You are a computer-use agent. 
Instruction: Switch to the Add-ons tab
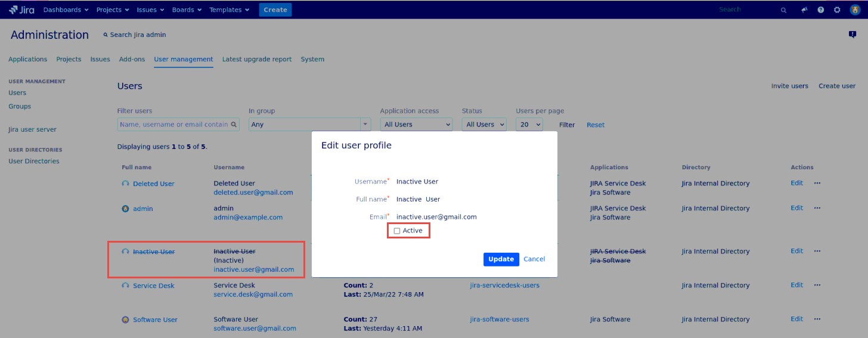coord(132,59)
